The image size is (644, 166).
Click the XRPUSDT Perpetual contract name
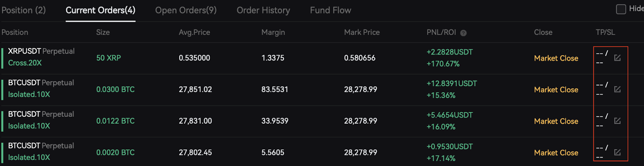click(x=41, y=51)
